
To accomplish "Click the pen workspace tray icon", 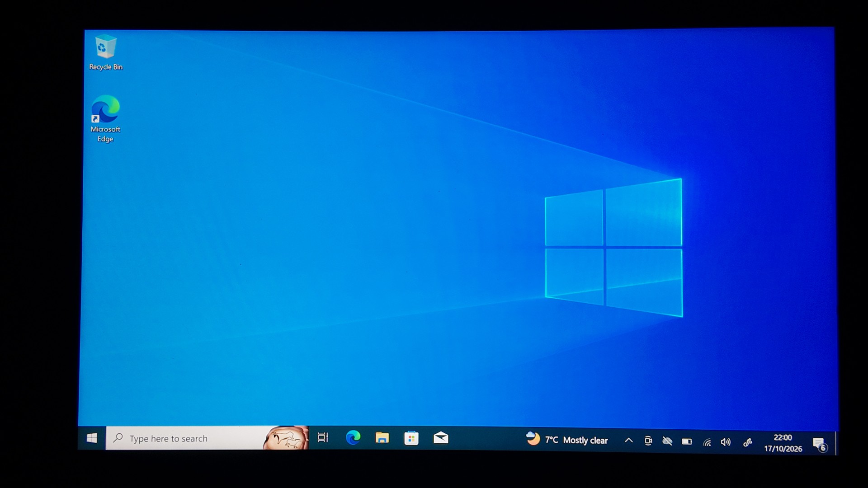I will tap(747, 443).
